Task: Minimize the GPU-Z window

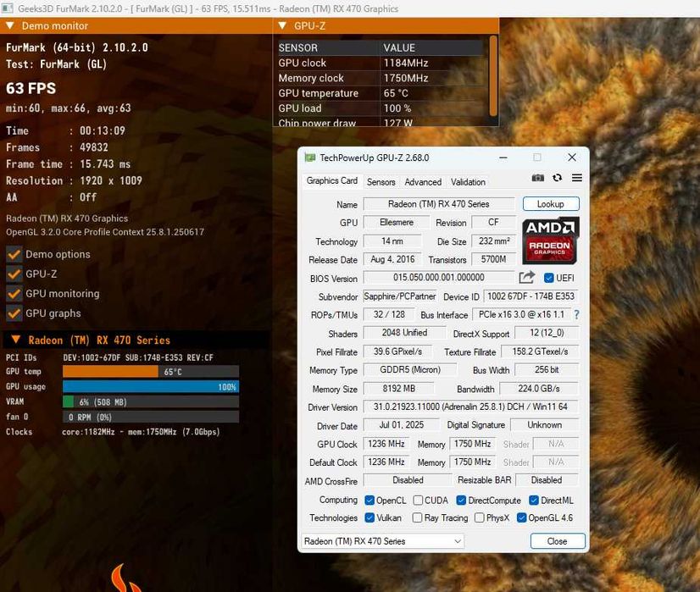Action: click(503, 158)
